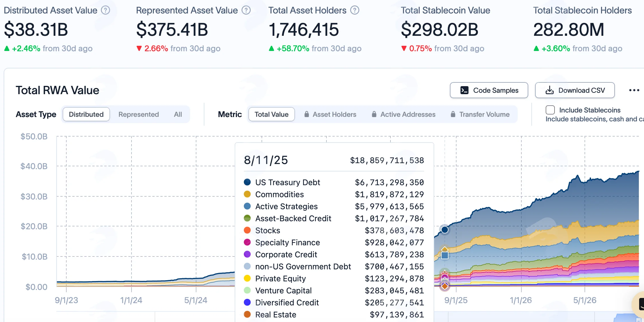Viewport: 644px width, 322px height.
Task: Switch asset type to All
Action: click(178, 114)
